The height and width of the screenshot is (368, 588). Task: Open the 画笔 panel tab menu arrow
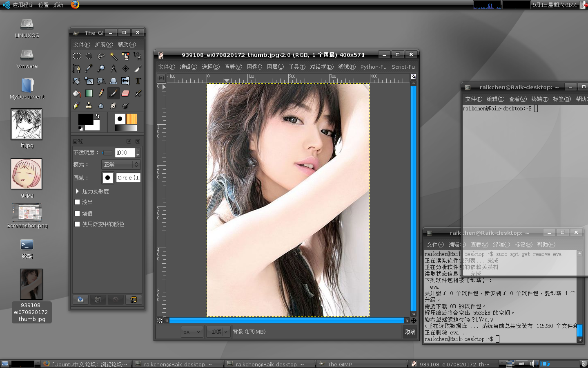[129, 141]
